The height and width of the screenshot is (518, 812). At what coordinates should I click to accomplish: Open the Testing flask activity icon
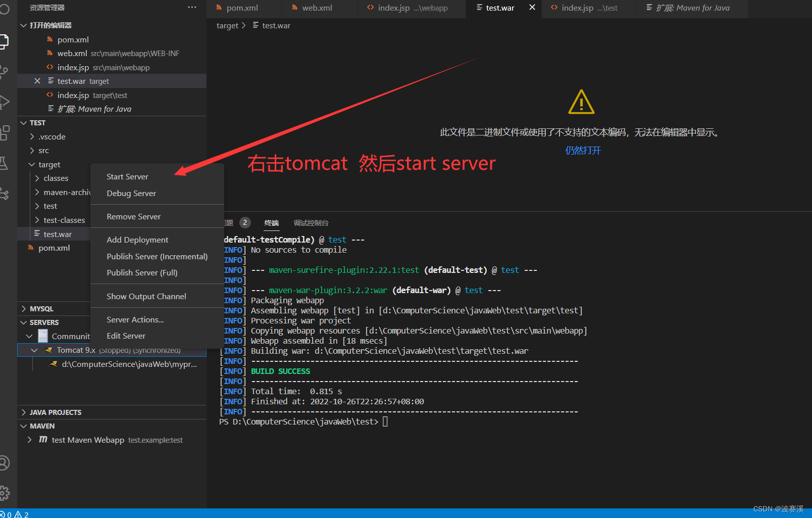point(4,163)
